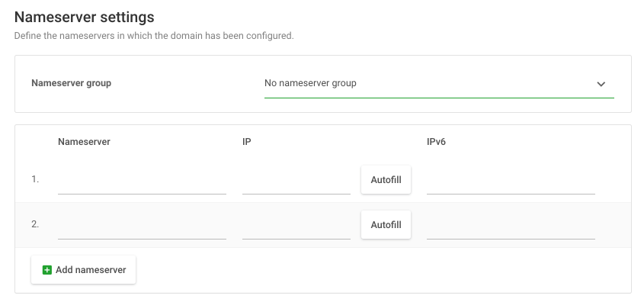Click the 'Define the nameservers' description text
The width and height of the screenshot is (644, 299).
(x=154, y=36)
